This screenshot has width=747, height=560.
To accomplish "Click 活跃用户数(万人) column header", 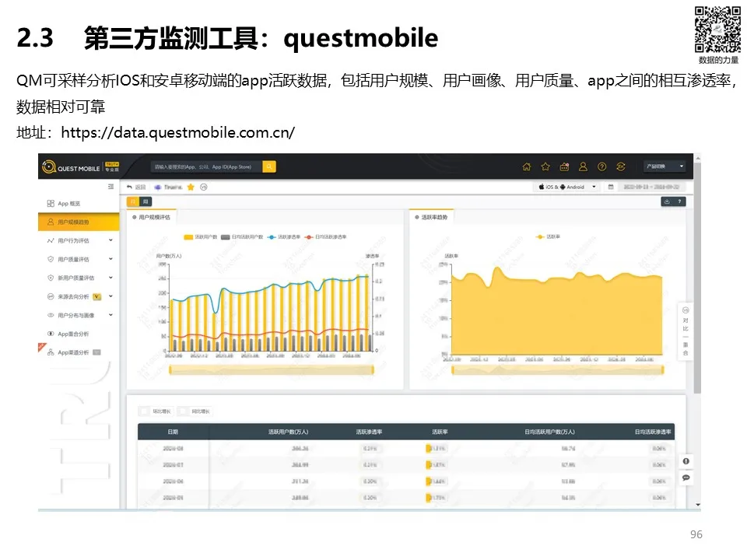I will pos(288,432).
